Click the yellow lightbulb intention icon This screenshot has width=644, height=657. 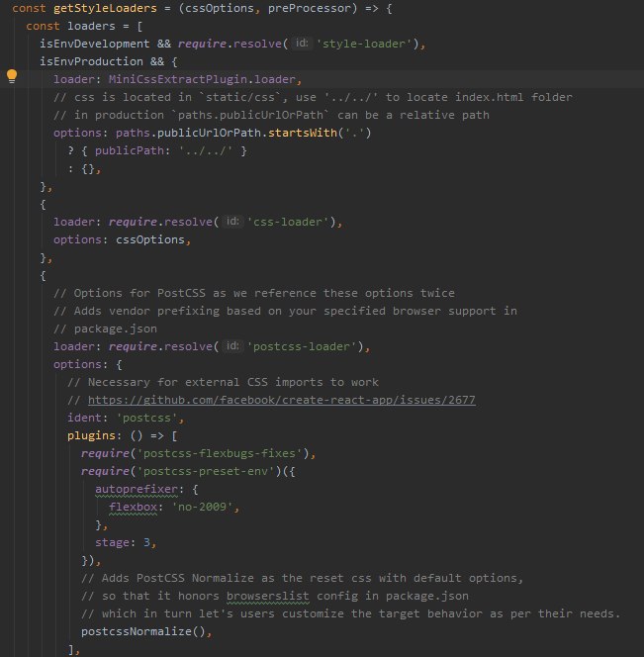click(x=12, y=76)
